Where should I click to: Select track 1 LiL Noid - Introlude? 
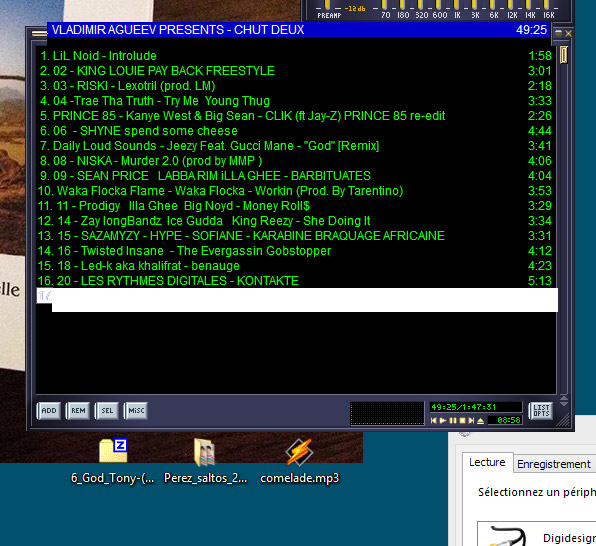[x=296, y=56]
